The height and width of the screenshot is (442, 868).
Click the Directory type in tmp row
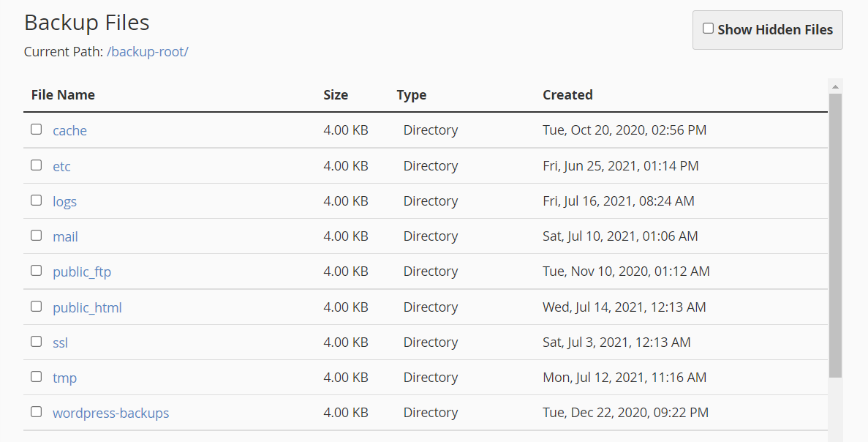(431, 378)
